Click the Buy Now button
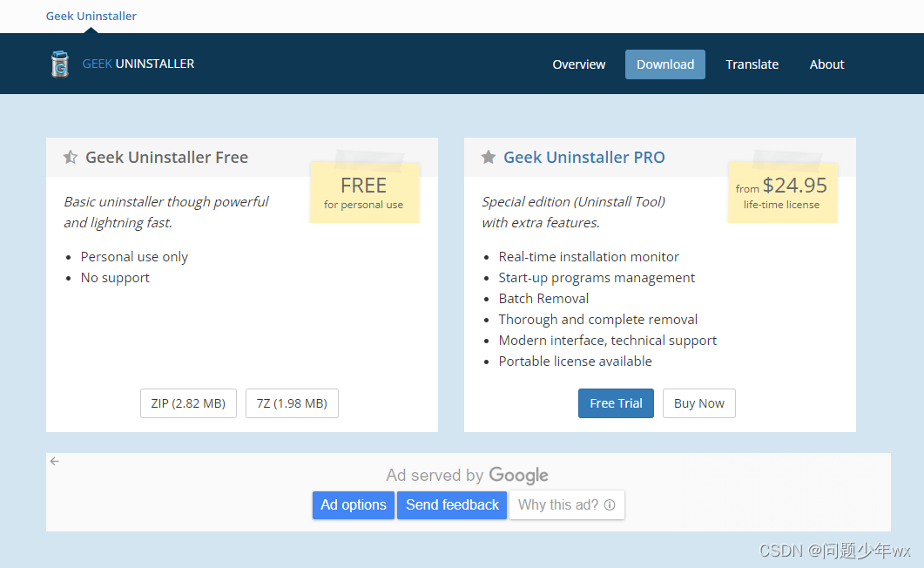924x568 pixels. (699, 403)
